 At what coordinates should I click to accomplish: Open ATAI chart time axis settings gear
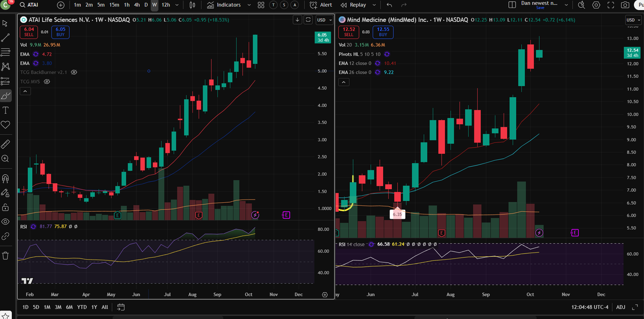[325, 294]
